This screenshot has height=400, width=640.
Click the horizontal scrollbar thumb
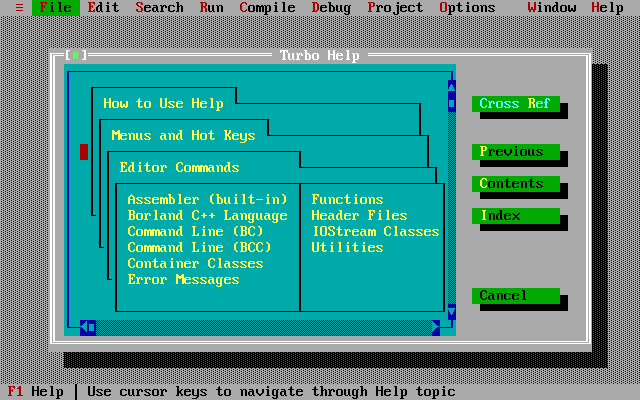tap(92, 328)
